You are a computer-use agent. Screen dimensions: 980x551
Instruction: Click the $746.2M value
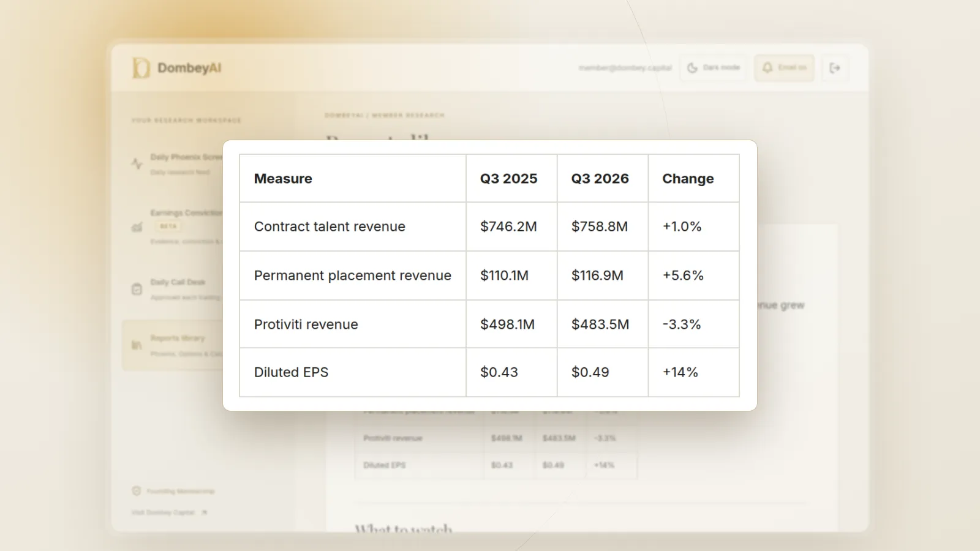(508, 227)
